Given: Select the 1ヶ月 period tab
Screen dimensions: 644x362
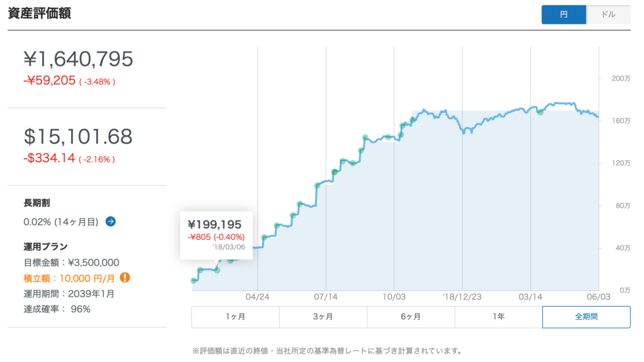Looking at the screenshot, I should point(235,317).
